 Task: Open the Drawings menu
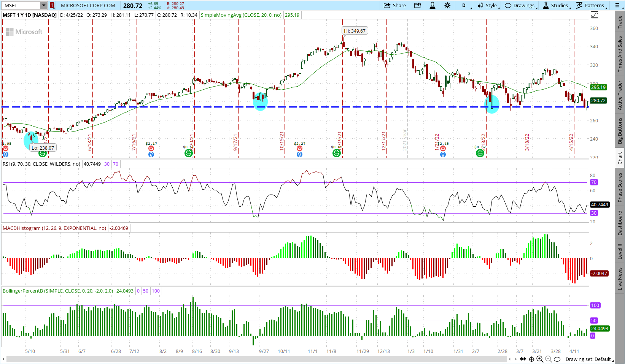520,5
